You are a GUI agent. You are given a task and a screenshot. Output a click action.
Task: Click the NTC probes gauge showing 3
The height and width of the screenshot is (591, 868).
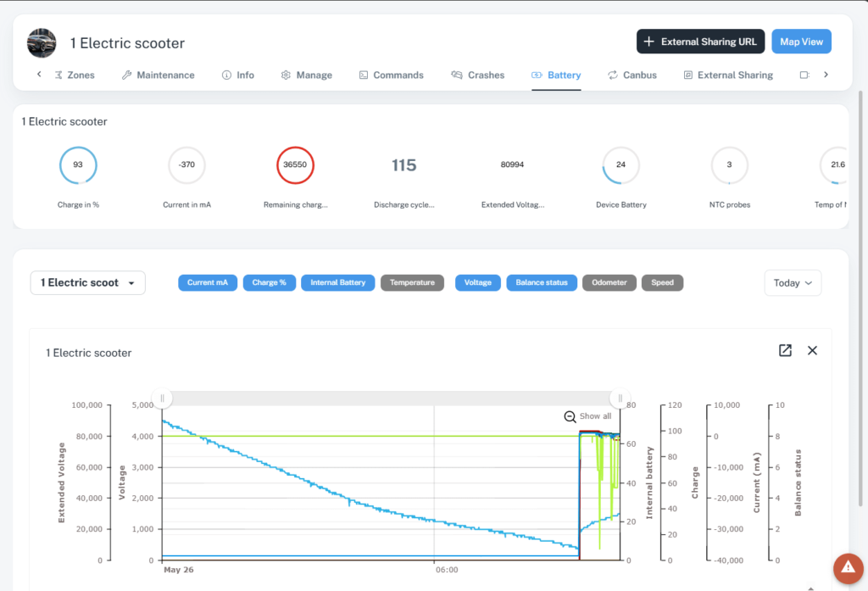point(729,165)
